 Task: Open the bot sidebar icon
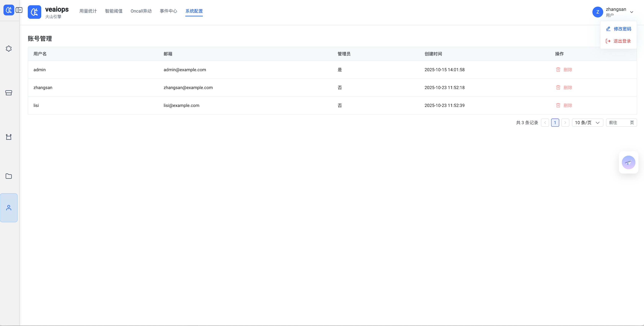pos(9,137)
